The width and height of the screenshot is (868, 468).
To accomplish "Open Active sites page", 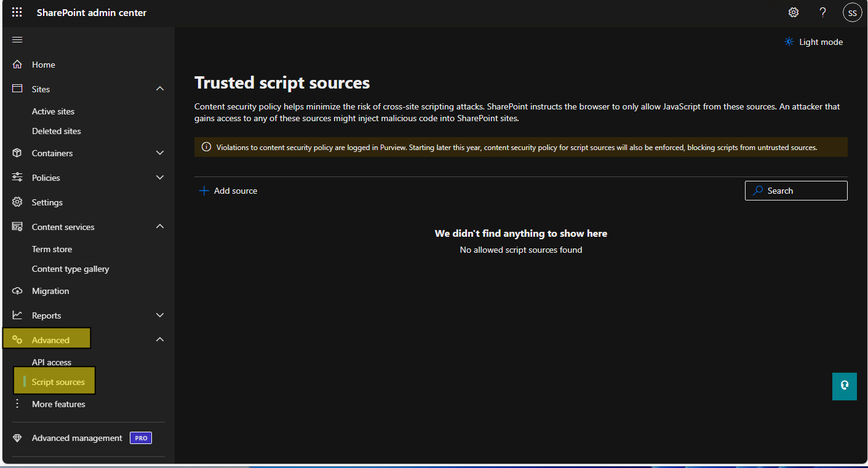I will point(53,111).
